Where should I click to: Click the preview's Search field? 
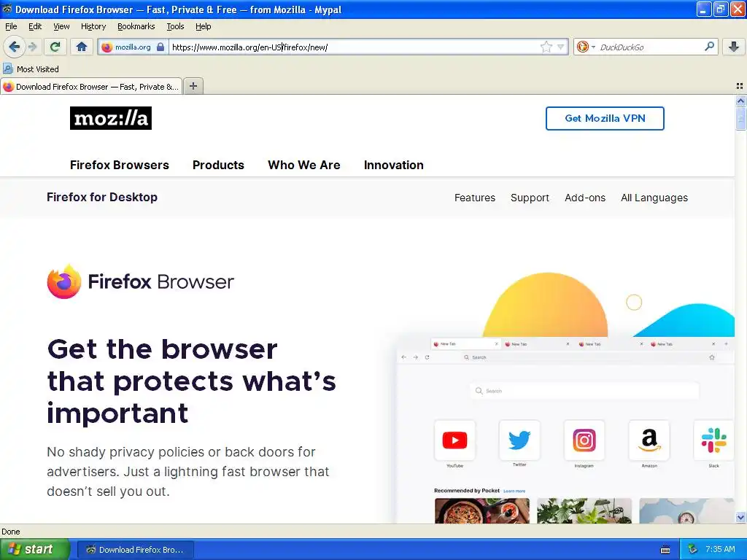pyautogui.click(x=584, y=391)
